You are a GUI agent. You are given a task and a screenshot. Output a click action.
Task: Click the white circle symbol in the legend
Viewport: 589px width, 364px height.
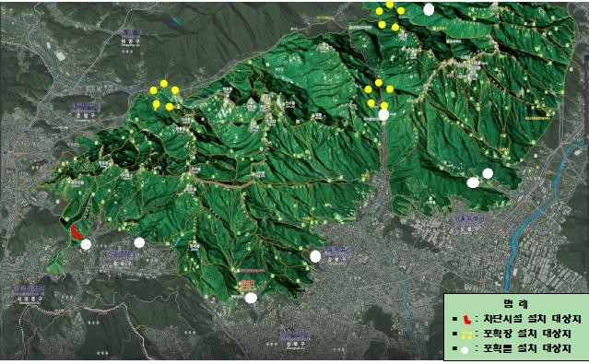pos(465,350)
